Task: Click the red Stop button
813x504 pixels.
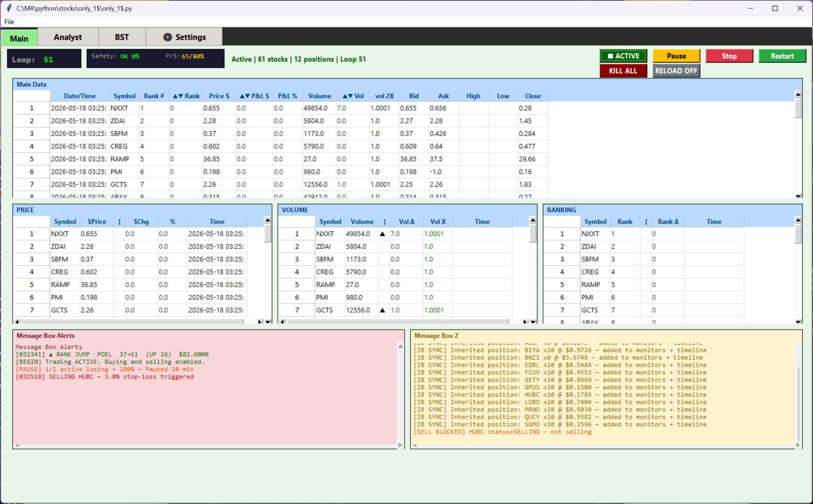Action: [x=729, y=56]
